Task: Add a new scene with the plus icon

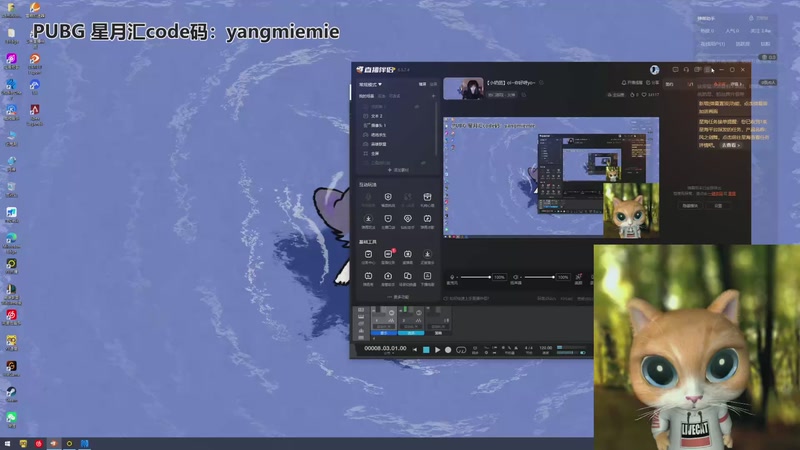Action: pyautogui.click(x=434, y=96)
